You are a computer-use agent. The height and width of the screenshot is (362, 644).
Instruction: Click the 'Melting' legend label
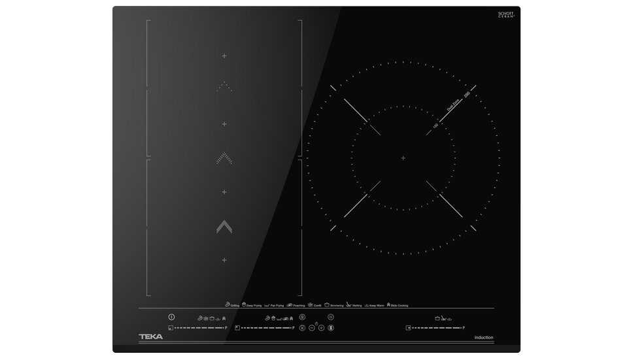(x=358, y=306)
